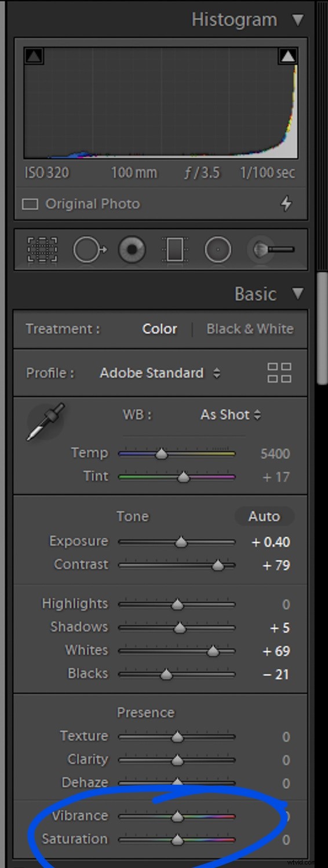Open the As Shot white balance menu
The image size is (328, 868).
pyautogui.click(x=231, y=415)
